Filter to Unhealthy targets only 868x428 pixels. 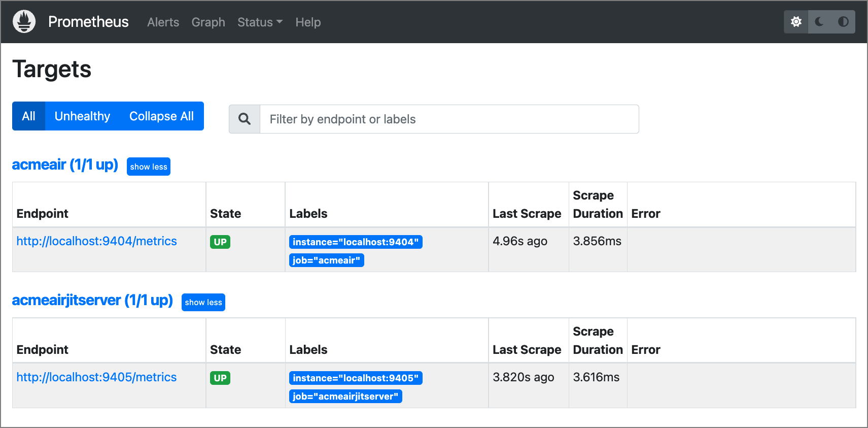tap(82, 116)
